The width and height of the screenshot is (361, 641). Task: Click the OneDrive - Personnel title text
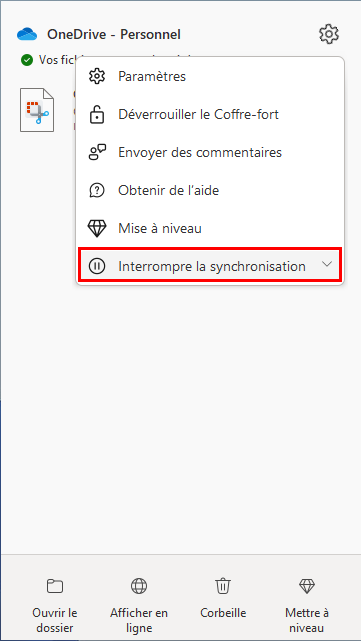[114, 34]
